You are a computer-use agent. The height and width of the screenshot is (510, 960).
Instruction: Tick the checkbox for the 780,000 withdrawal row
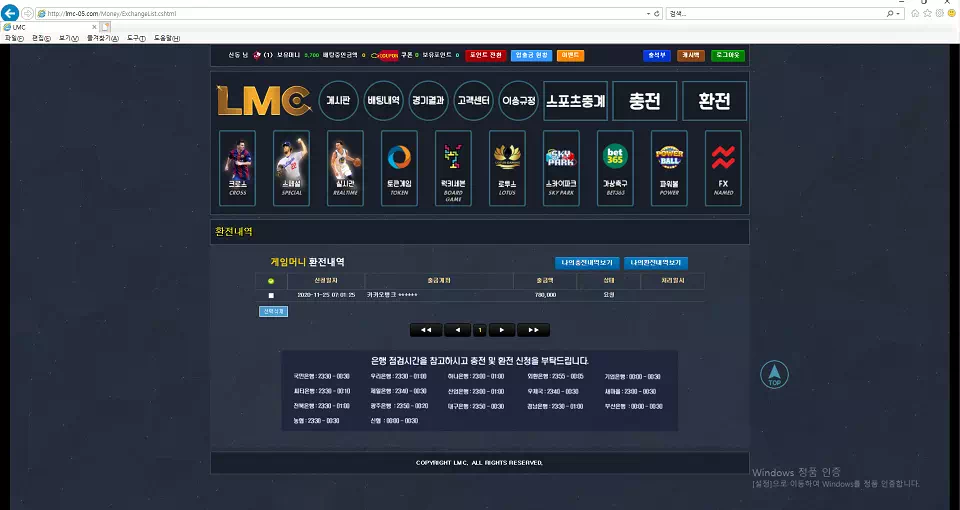pos(271,296)
